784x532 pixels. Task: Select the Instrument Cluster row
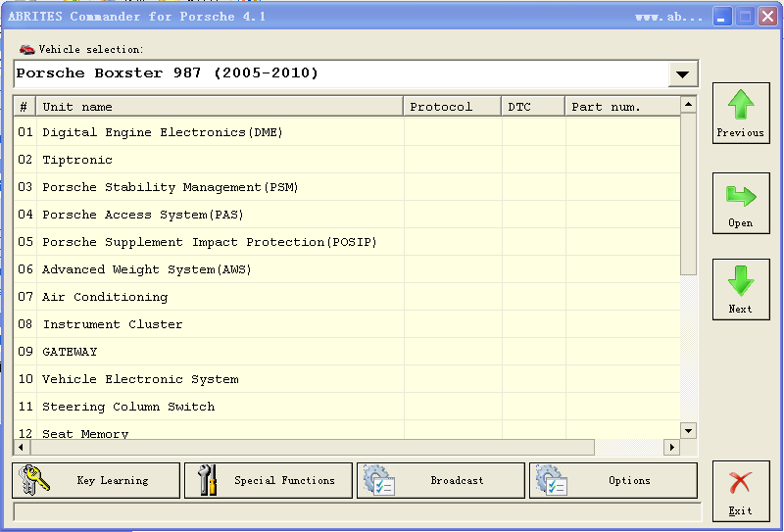coord(347,324)
